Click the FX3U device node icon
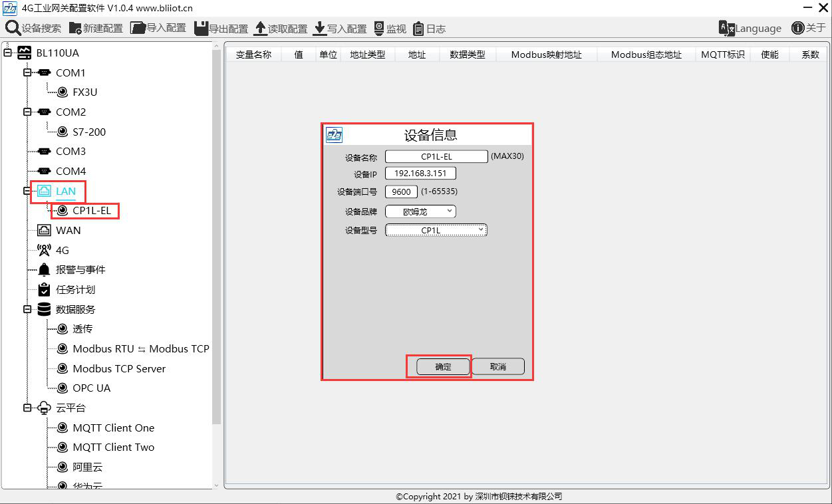The height and width of the screenshot is (504, 832). [x=62, y=92]
